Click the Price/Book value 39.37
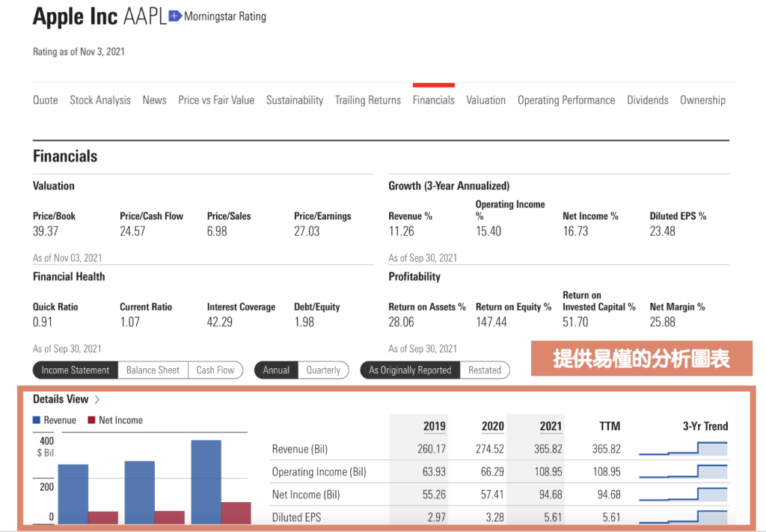Screen dimensions: 766x532 [x=46, y=231]
